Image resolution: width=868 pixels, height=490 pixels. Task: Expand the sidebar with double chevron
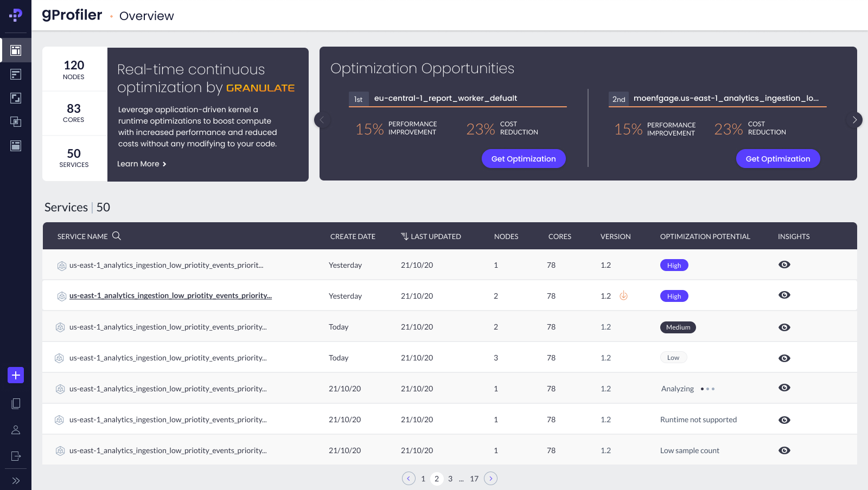coord(16,480)
